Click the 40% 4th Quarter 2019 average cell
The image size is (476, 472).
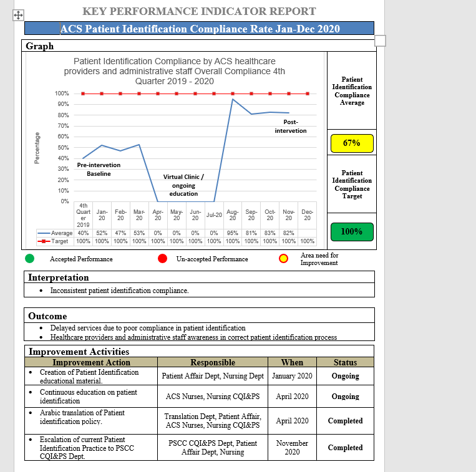click(x=83, y=233)
